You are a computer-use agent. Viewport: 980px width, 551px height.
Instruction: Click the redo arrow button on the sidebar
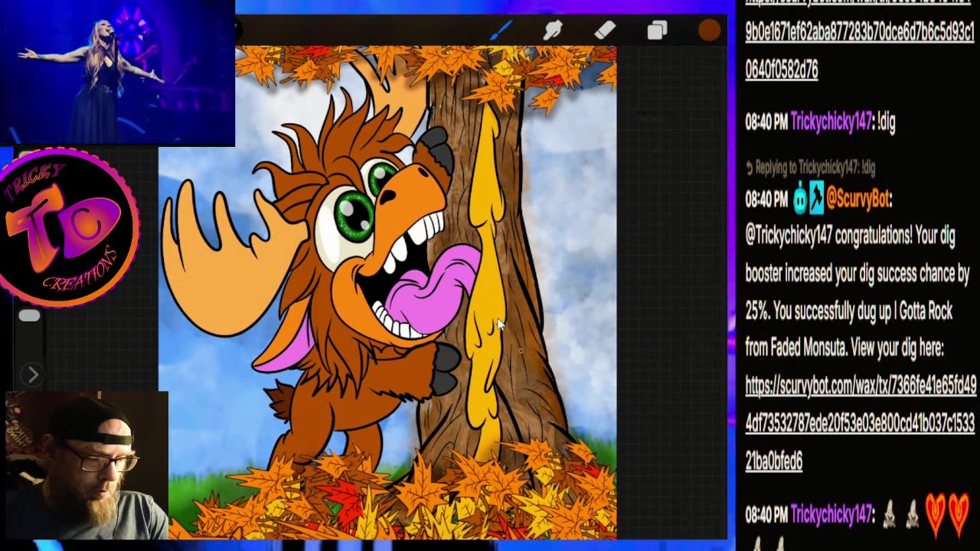point(31,375)
